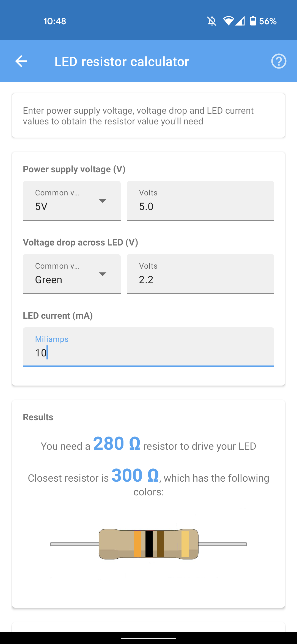Open the help question mark icon
The width and height of the screenshot is (297, 644).
point(279,61)
